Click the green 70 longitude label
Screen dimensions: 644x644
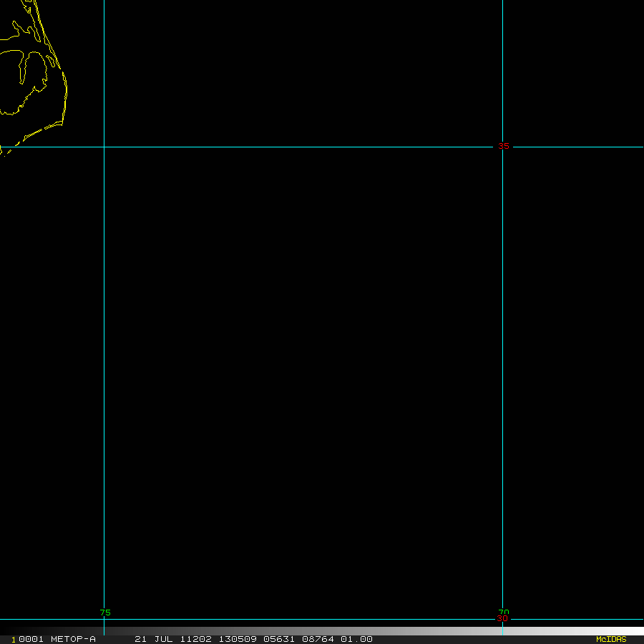(504, 612)
